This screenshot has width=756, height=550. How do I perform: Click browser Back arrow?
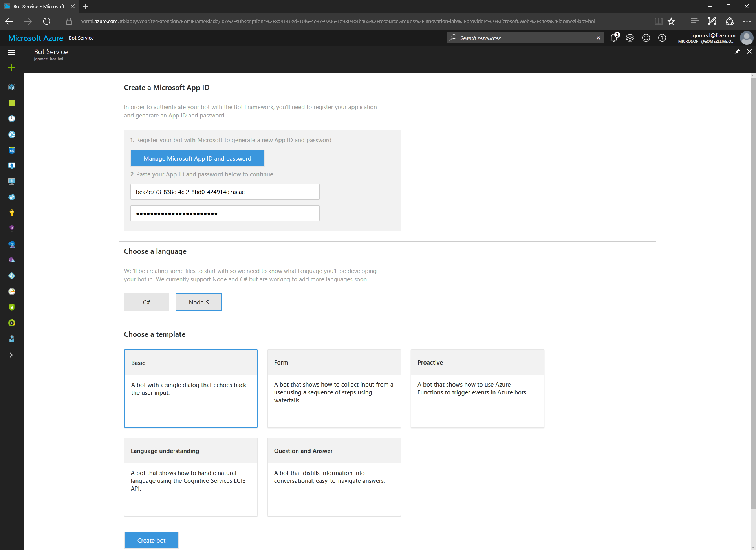[x=9, y=21]
